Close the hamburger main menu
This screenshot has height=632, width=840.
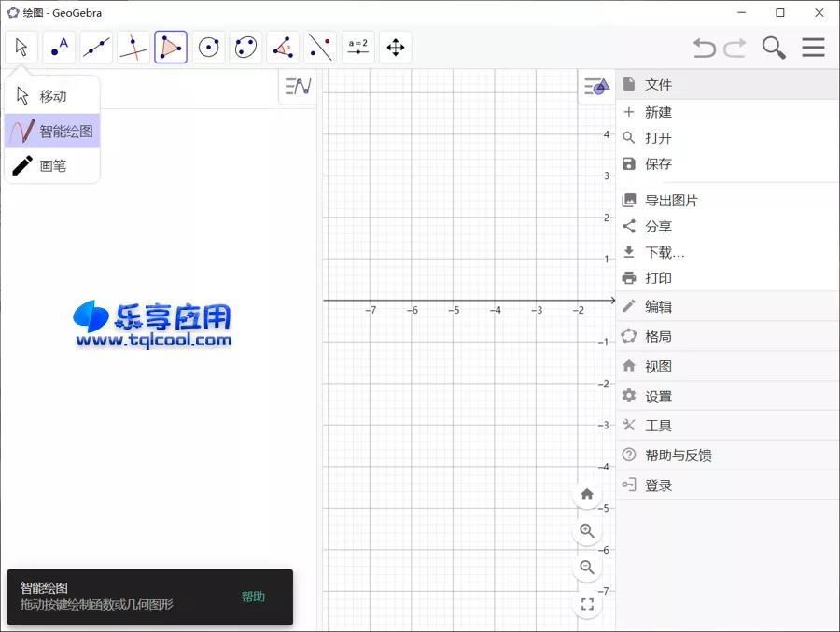click(x=813, y=48)
